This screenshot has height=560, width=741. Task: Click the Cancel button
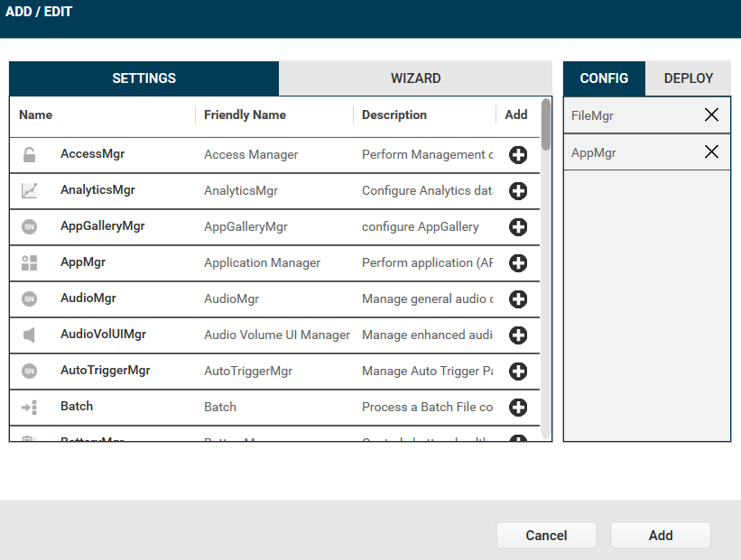point(546,535)
